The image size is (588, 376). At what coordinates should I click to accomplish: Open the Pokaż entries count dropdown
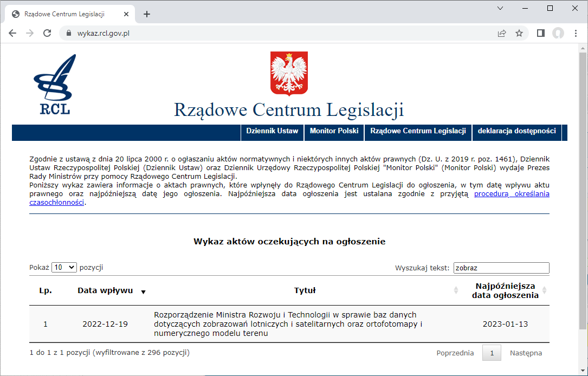[64, 267]
